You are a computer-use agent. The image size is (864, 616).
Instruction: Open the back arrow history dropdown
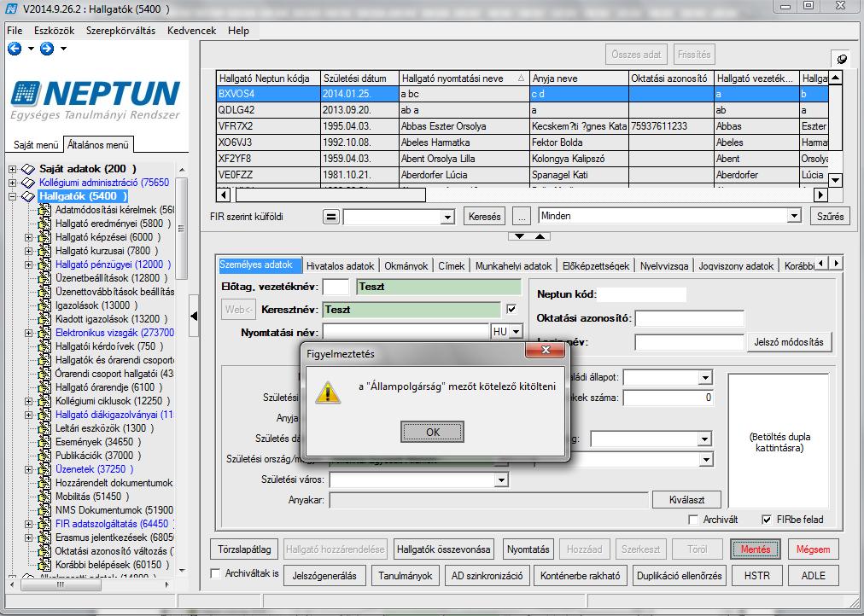tap(31, 49)
